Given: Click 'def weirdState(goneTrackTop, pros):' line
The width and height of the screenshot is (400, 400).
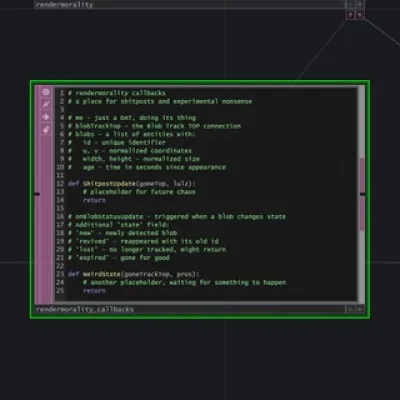Looking at the screenshot, I should pyautogui.click(x=133, y=274).
